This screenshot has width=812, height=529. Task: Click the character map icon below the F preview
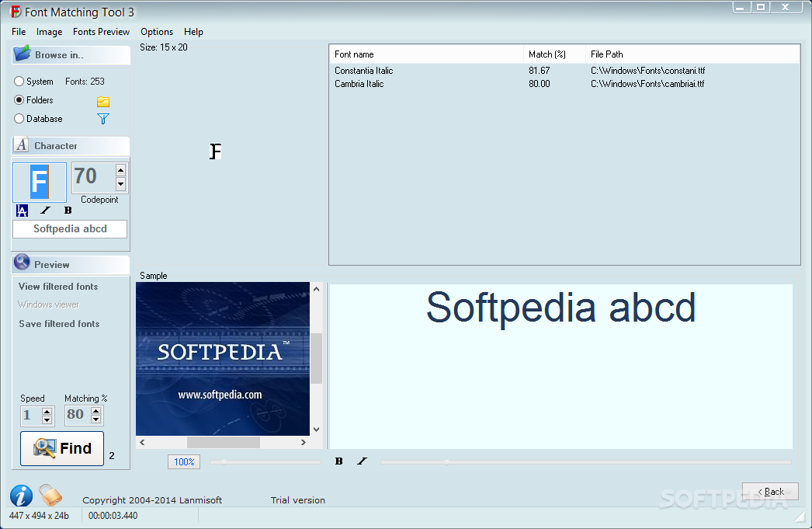22,211
